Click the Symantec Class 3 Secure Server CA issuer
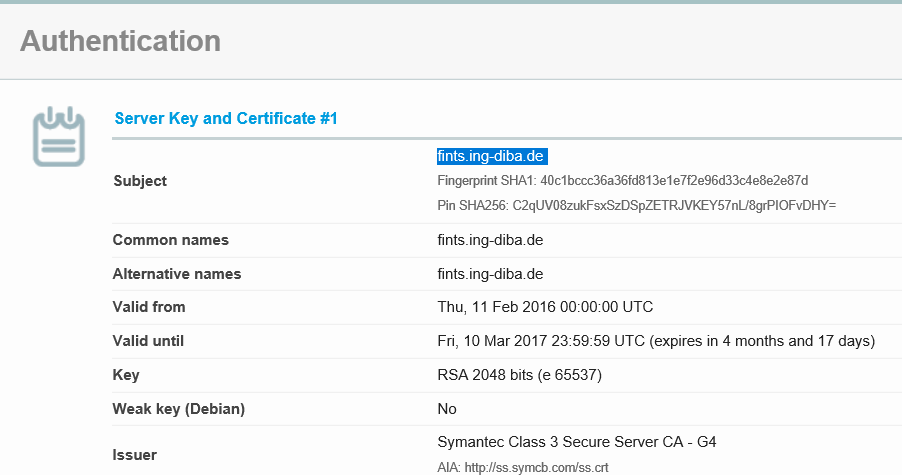 (577, 442)
